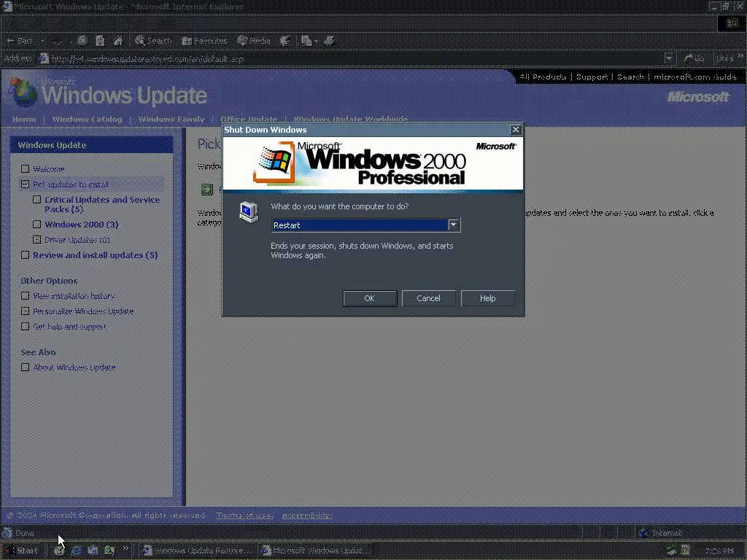
Task: Click the Terms of Use footer link
Action: point(244,516)
